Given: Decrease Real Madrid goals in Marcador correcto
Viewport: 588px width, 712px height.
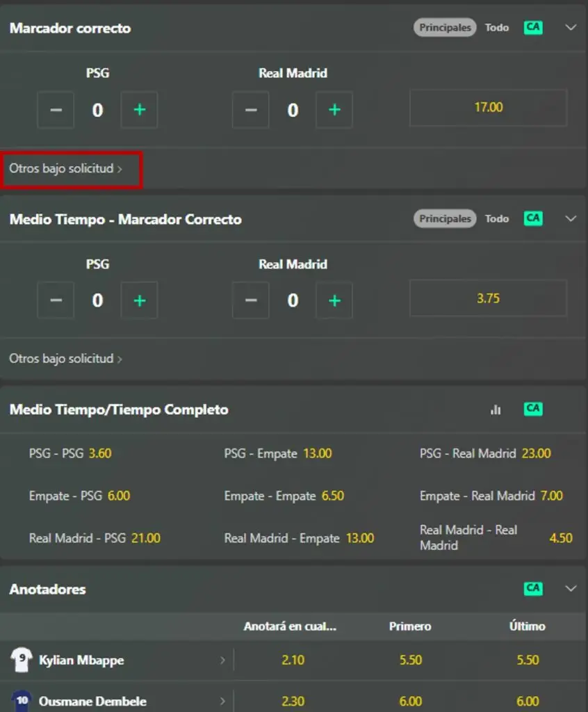Looking at the screenshot, I should (251, 110).
